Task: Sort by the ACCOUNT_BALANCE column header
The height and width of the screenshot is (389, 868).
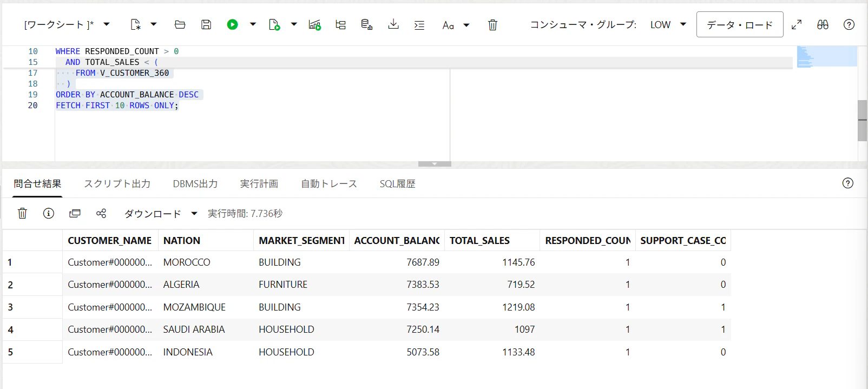Action: (x=397, y=241)
